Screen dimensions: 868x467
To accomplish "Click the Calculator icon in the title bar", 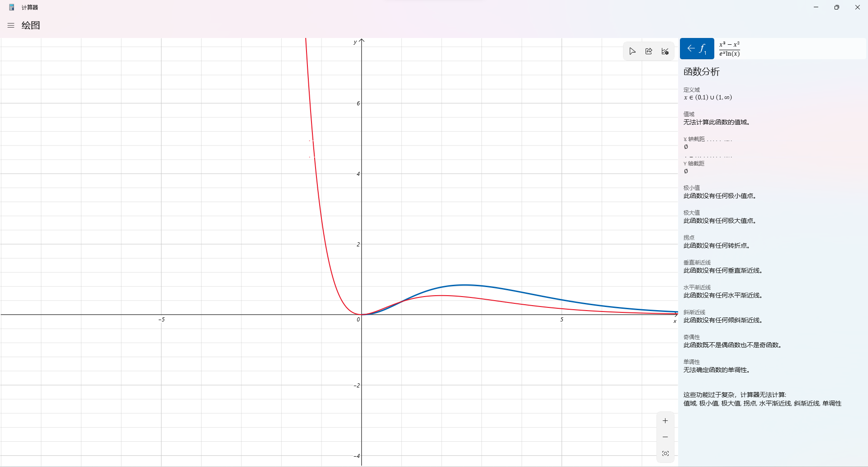I will [x=11, y=7].
